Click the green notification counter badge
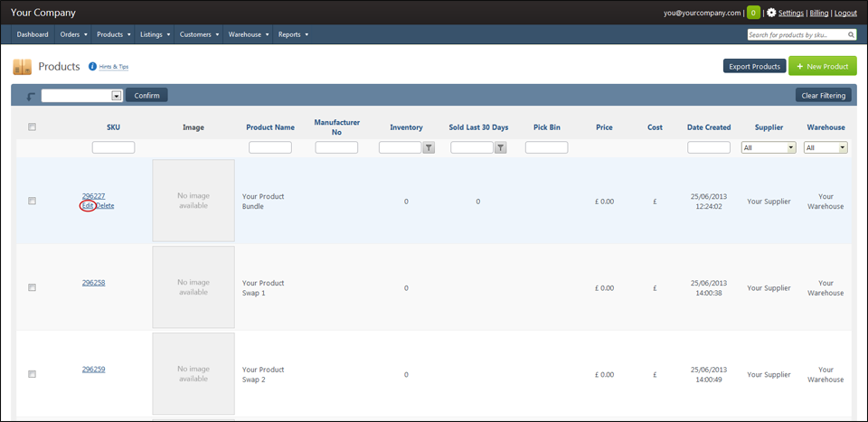Viewport: 868px width, 422px height. click(753, 13)
